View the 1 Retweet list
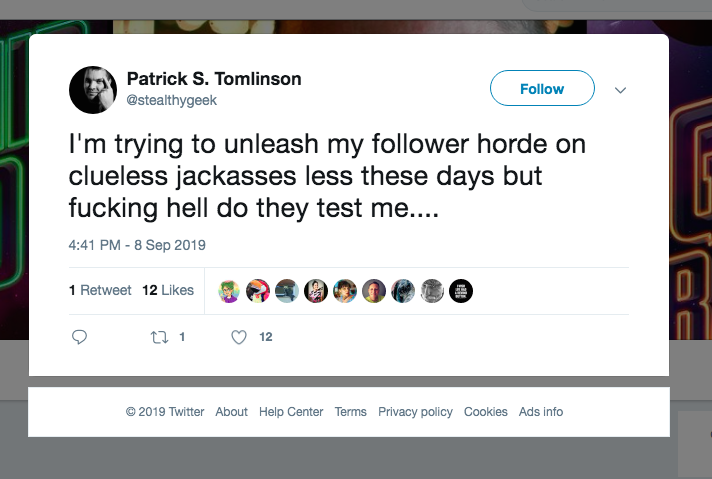The image size is (712, 479). pos(100,290)
